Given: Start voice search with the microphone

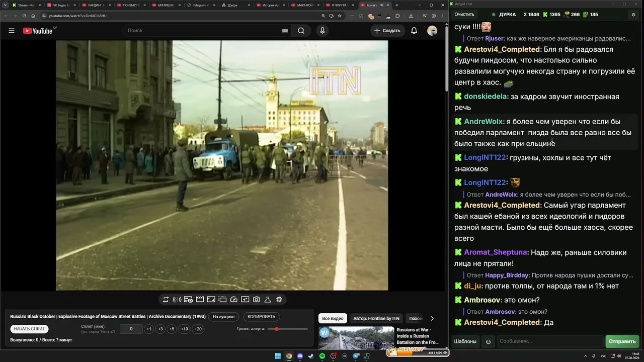Looking at the screenshot, I should tap(323, 31).
